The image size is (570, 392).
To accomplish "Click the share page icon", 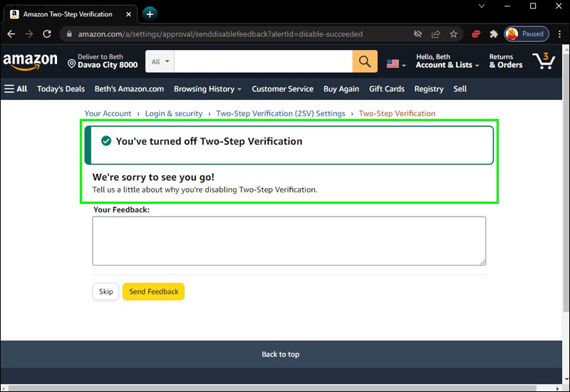I will (x=435, y=34).
